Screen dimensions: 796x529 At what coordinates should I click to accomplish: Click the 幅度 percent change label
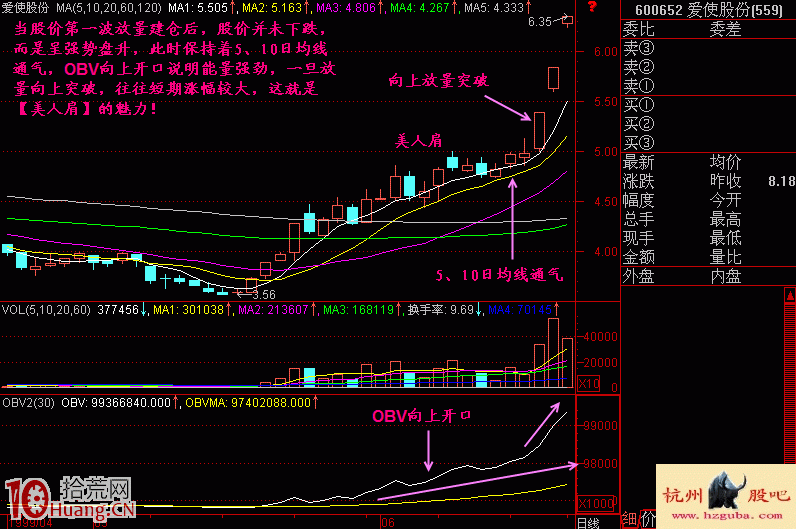639,201
